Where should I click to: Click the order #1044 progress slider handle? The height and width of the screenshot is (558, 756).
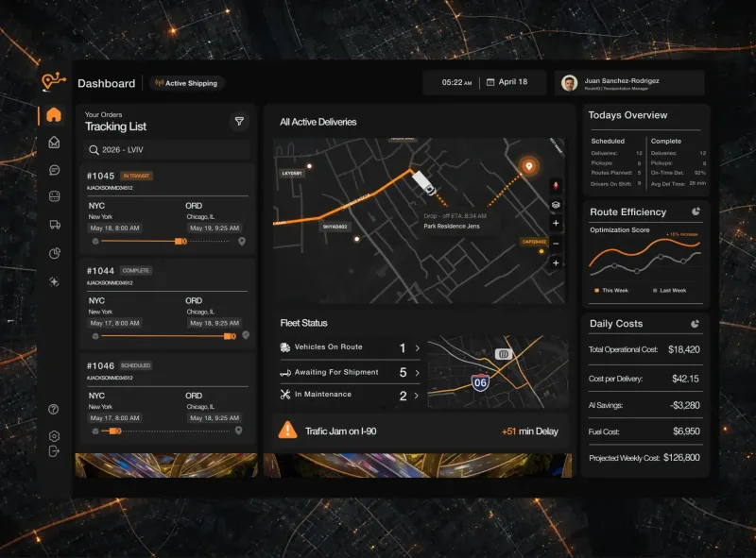click(x=230, y=336)
